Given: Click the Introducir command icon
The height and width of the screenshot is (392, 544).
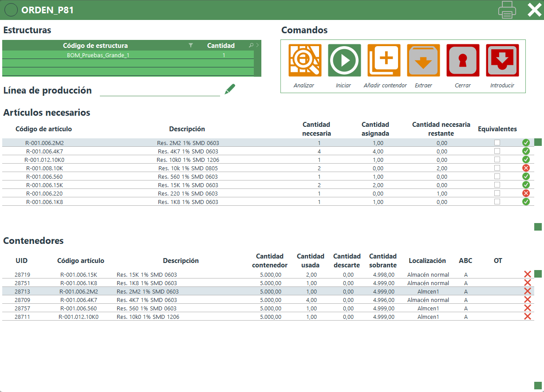Looking at the screenshot, I should click(502, 60).
